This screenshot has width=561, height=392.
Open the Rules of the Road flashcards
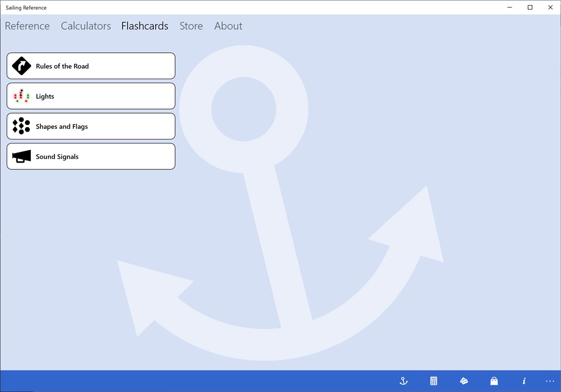91,66
